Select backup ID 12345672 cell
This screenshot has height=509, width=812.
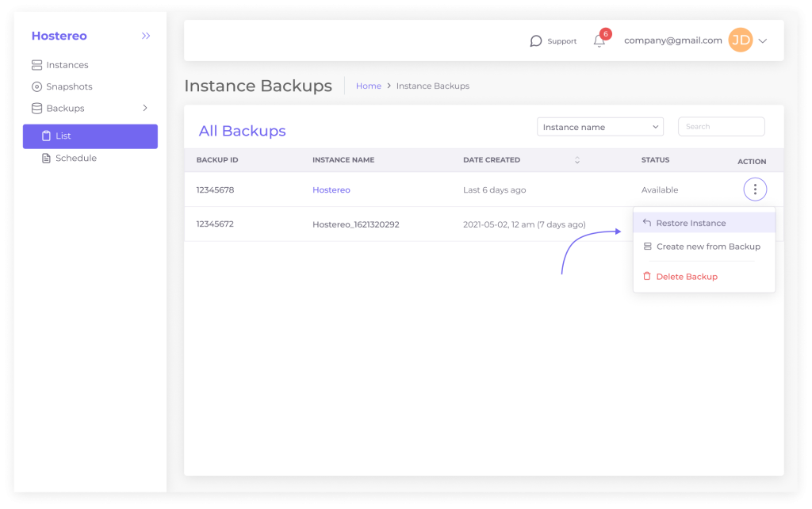215,224
